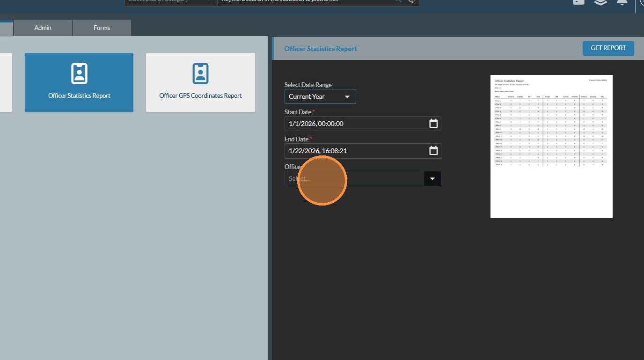Screen dimensions: 644x360
Task: Click the GET REPORT button
Action: 608,48
